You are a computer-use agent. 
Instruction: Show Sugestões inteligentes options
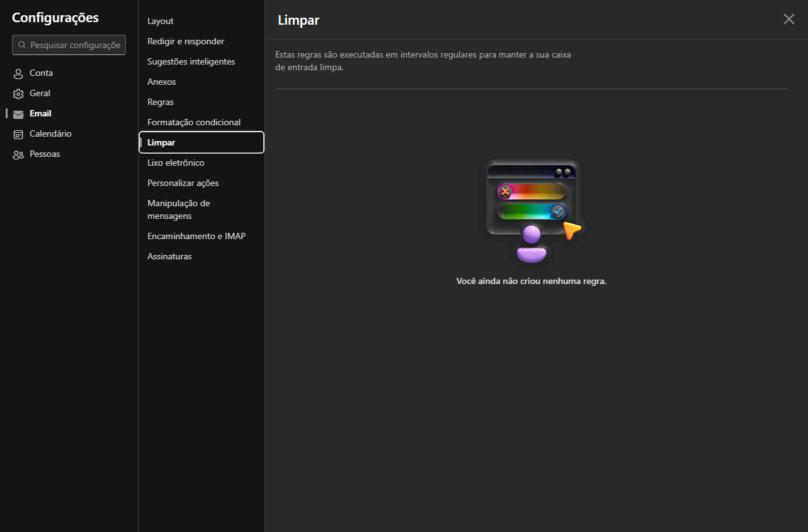coord(201,61)
